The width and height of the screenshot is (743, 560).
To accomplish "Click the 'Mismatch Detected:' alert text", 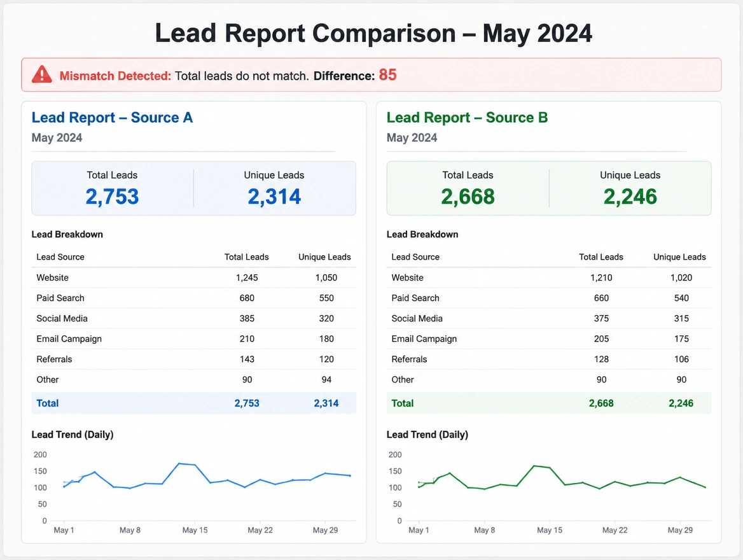I will (x=115, y=76).
